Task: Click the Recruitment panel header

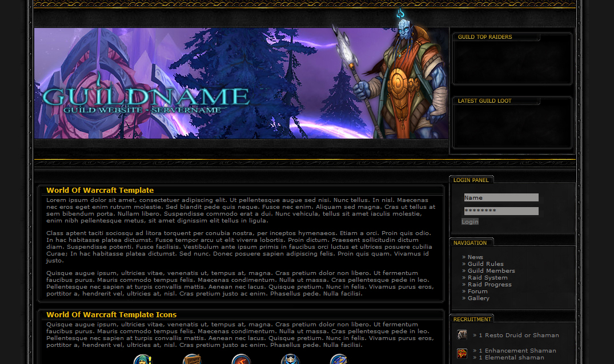Action: tap(472, 319)
